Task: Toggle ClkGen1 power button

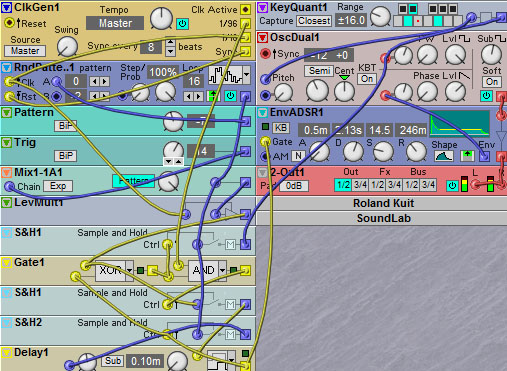Action: pyautogui.click(x=182, y=24)
